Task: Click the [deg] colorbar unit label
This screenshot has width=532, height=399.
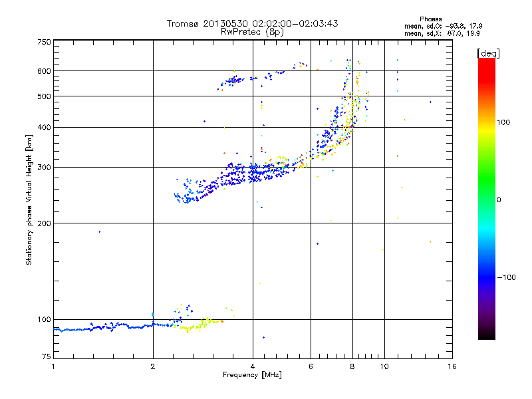Action: [x=488, y=53]
